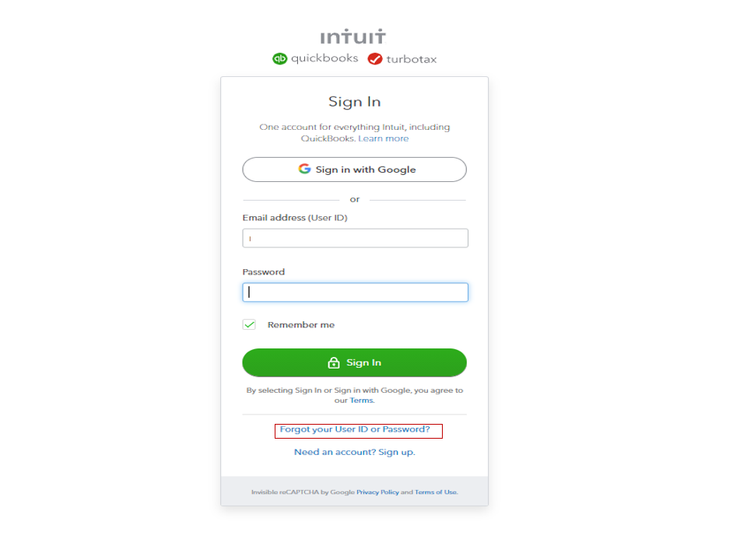The height and width of the screenshot is (560, 747).
Task: Click the Email address (User ID) label
Action: click(x=295, y=218)
